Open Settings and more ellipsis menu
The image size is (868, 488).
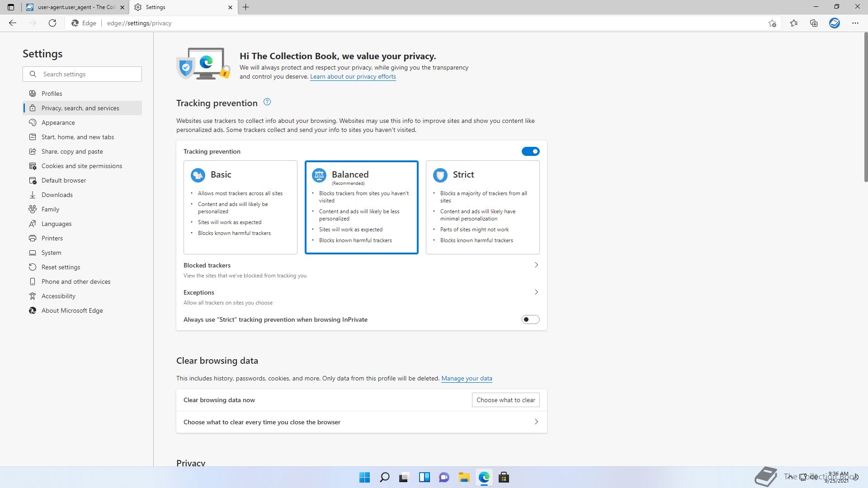coord(855,23)
